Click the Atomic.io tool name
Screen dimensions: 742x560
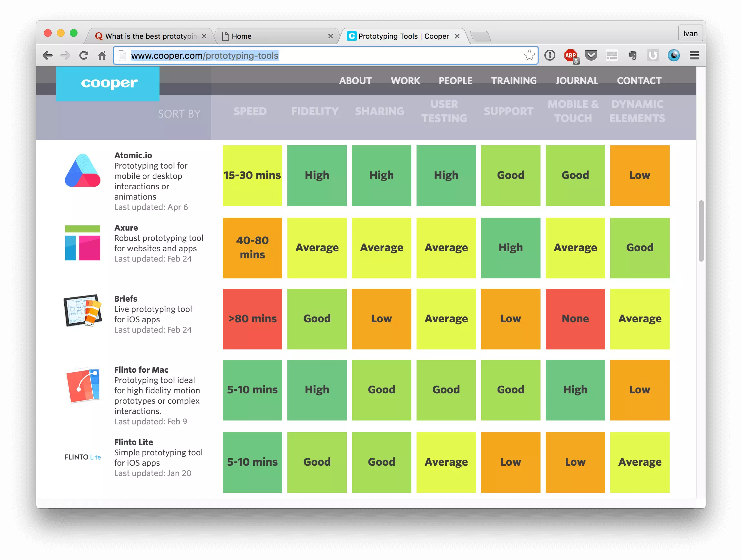tap(133, 155)
